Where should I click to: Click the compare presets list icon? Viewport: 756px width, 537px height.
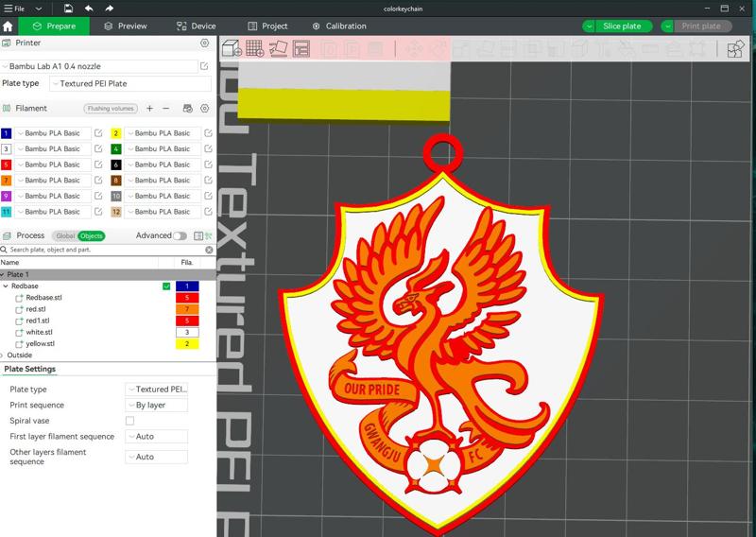click(x=198, y=235)
